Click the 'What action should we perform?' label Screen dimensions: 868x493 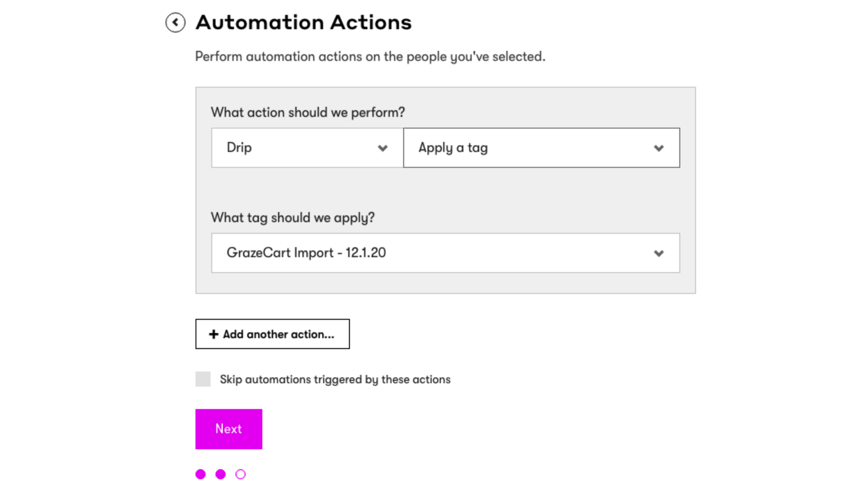tap(308, 113)
